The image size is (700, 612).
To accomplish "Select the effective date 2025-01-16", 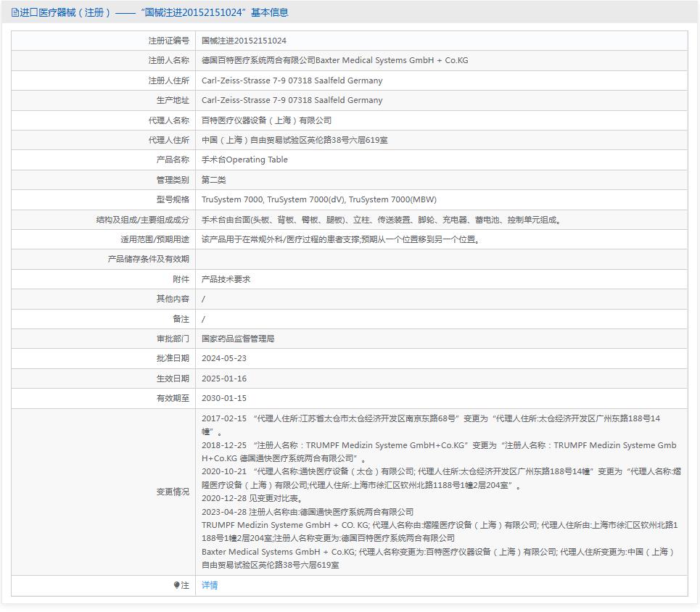I will pyautogui.click(x=224, y=377).
